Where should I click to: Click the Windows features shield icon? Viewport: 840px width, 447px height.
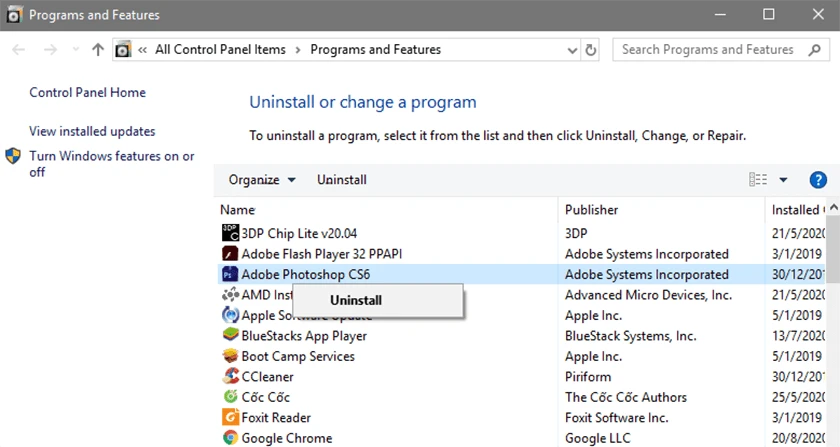[x=13, y=156]
